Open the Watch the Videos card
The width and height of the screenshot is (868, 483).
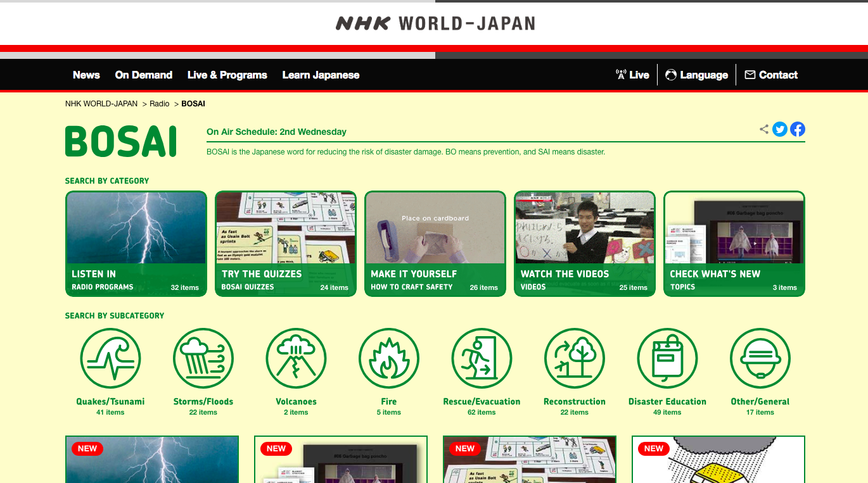click(585, 244)
